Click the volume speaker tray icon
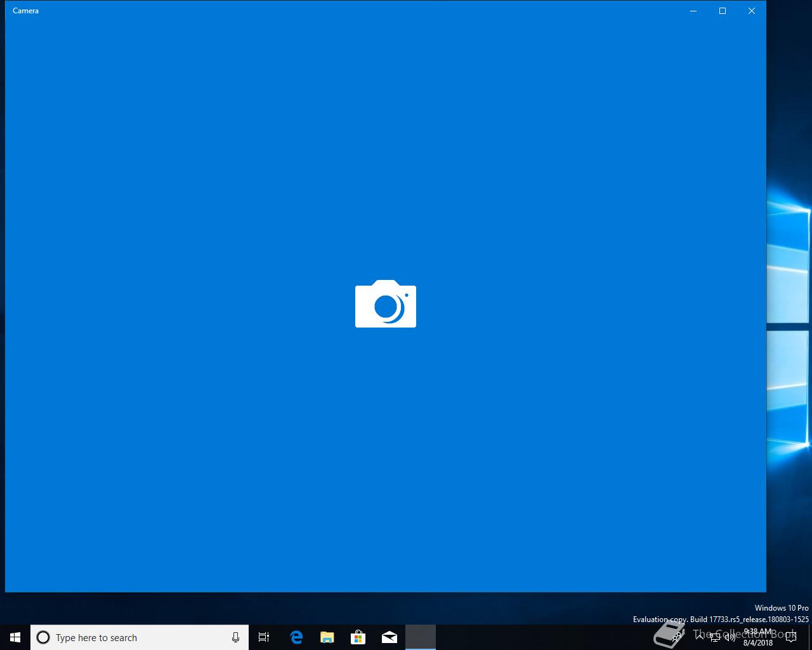Viewport: 812px width, 650px height. tap(730, 637)
